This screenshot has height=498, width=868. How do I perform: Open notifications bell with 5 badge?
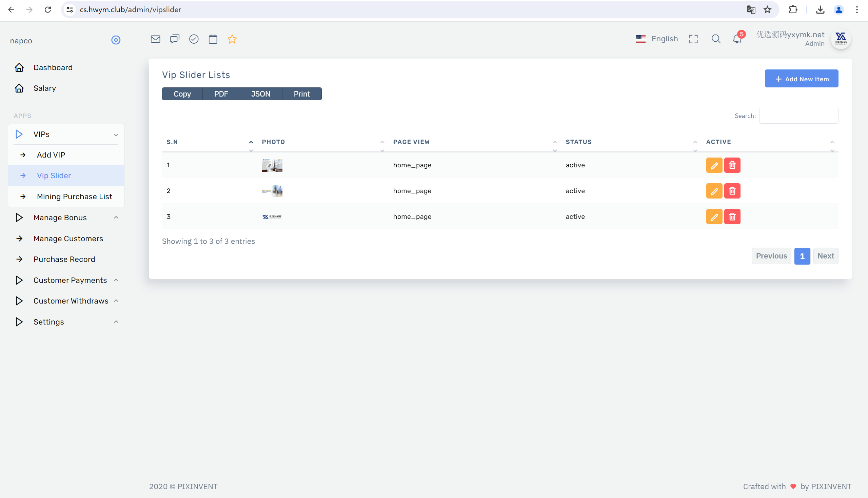[x=737, y=38]
